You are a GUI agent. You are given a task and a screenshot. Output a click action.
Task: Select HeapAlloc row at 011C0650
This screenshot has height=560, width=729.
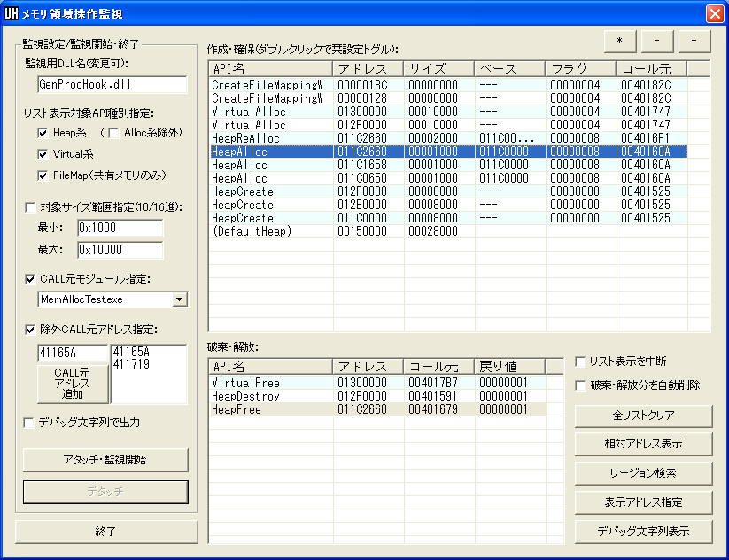click(448, 178)
